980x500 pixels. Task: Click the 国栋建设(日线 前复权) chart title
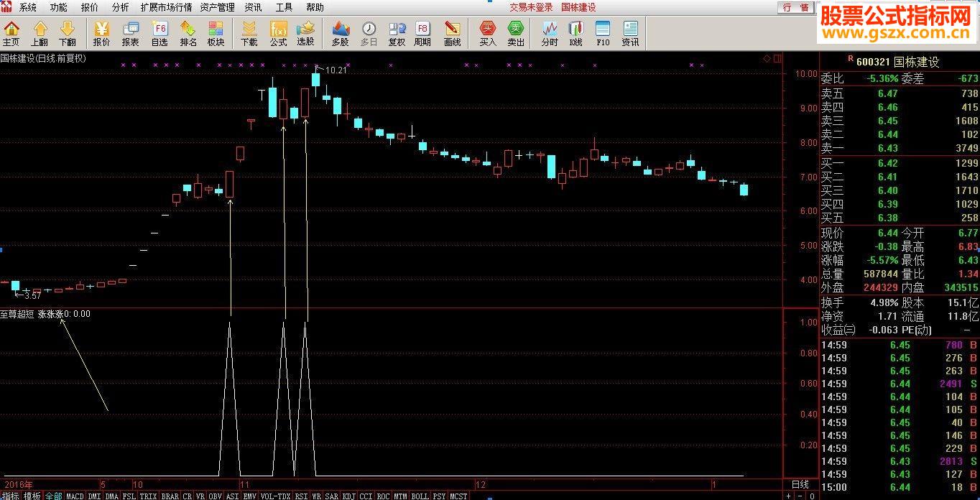[43, 58]
